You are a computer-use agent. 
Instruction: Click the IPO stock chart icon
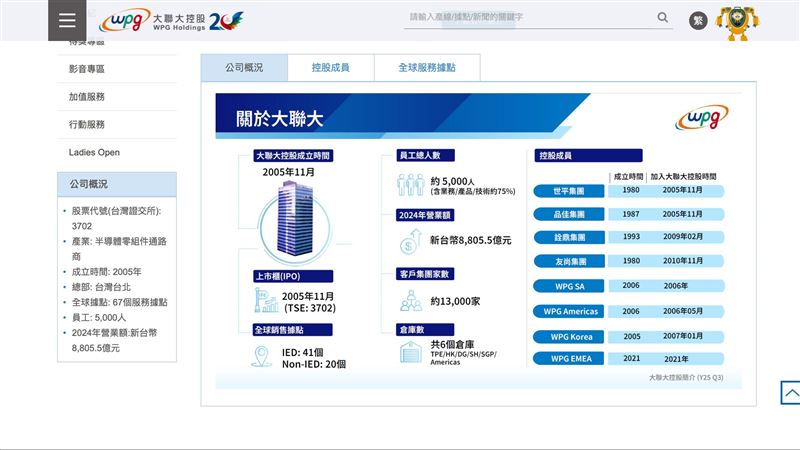pos(266,300)
